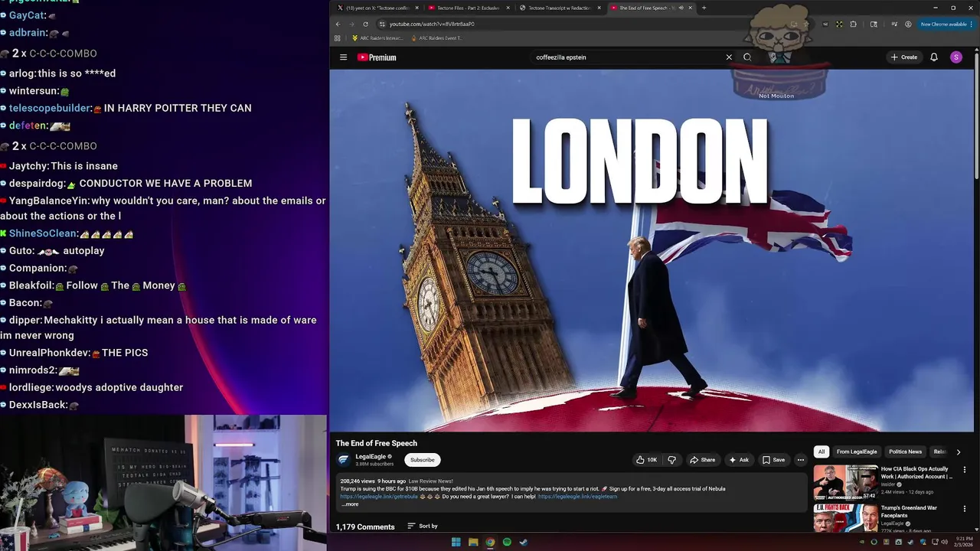Open the YouTube account avatar menu

955,57
